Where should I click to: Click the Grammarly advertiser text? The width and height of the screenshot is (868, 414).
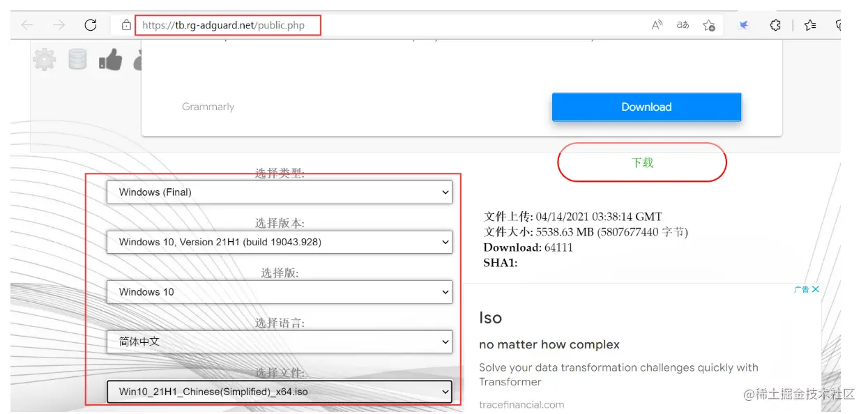pyautogui.click(x=208, y=107)
